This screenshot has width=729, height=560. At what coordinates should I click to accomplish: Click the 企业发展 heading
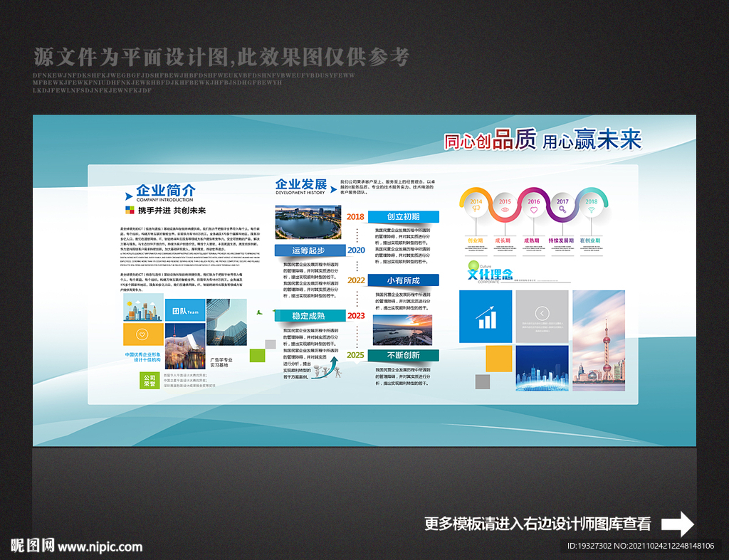click(x=301, y=184)
